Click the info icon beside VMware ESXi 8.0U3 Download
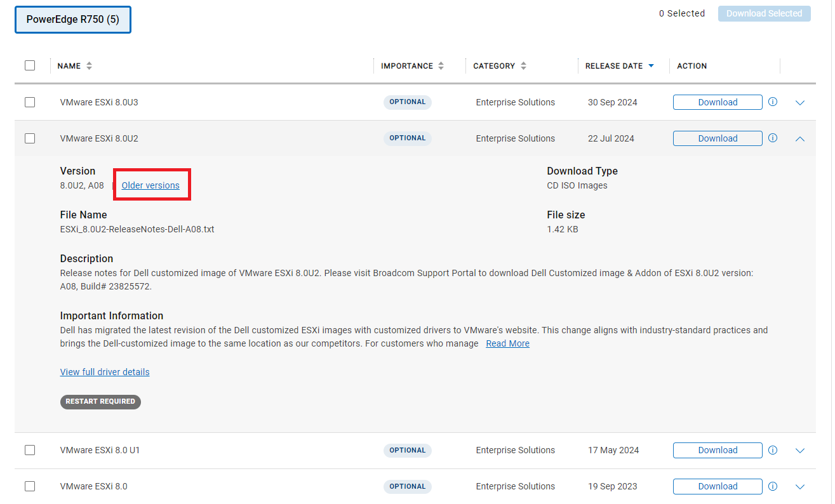This screenshot has width=835, height=504. [x=773, y=102]
